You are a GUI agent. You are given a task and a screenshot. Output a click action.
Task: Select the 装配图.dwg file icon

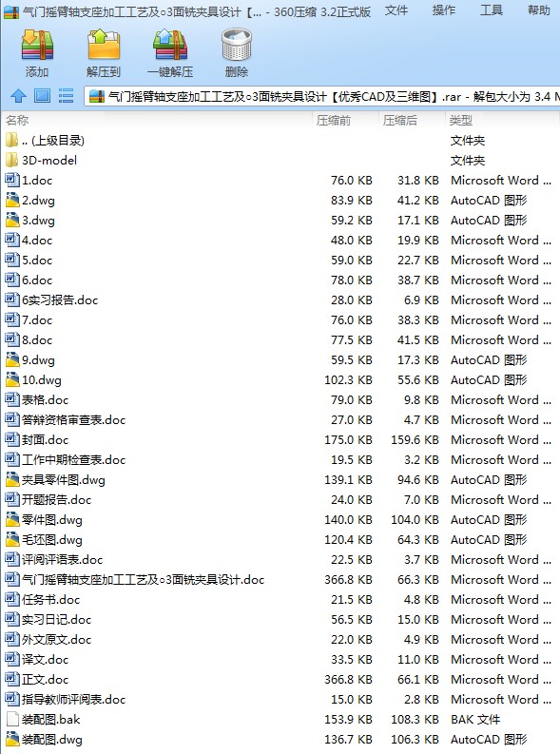tap(12, 739)
